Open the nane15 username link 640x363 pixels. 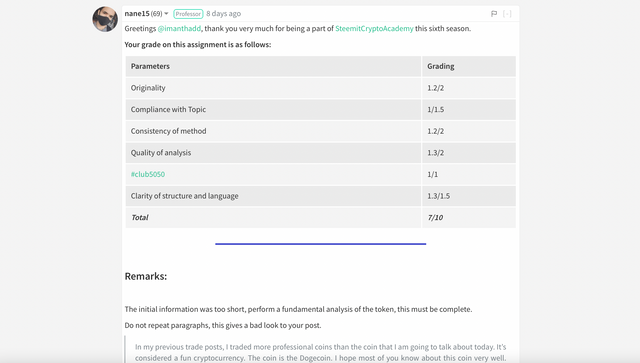137,13
